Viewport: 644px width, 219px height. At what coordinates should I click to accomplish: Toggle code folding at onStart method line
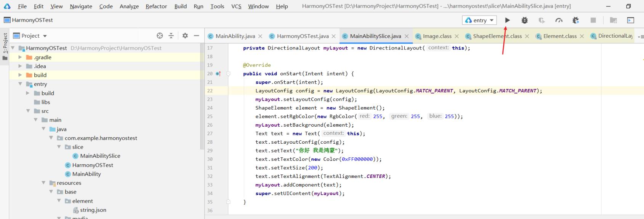click(x=228, y=74)
